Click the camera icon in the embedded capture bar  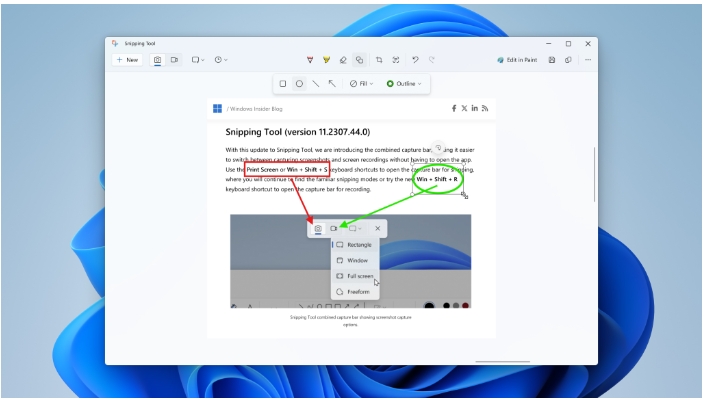[x=318, y=228]
